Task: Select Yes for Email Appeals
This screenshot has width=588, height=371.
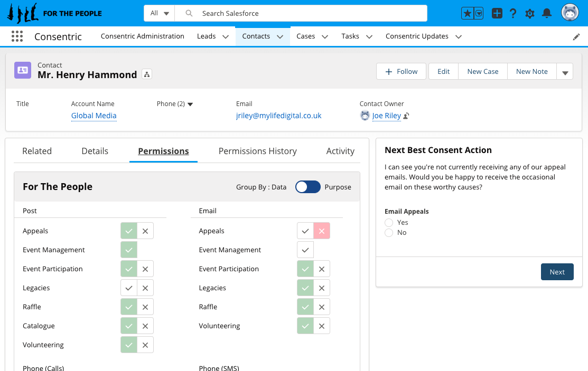Action: point(389,223)
